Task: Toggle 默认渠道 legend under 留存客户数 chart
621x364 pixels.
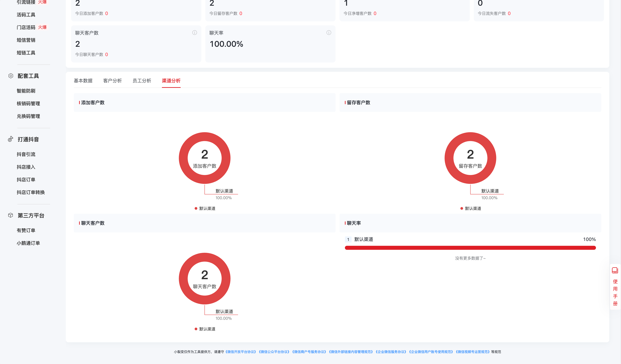Action: (471, 209)
